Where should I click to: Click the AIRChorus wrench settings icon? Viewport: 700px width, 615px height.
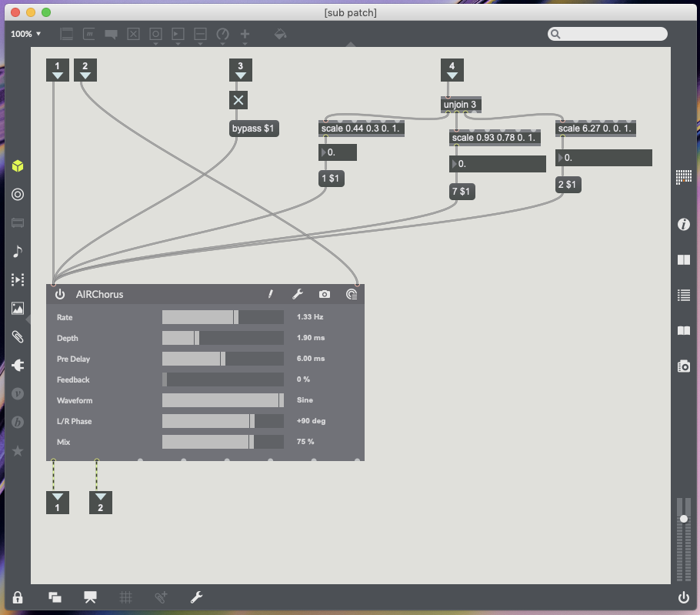(297, 294)
